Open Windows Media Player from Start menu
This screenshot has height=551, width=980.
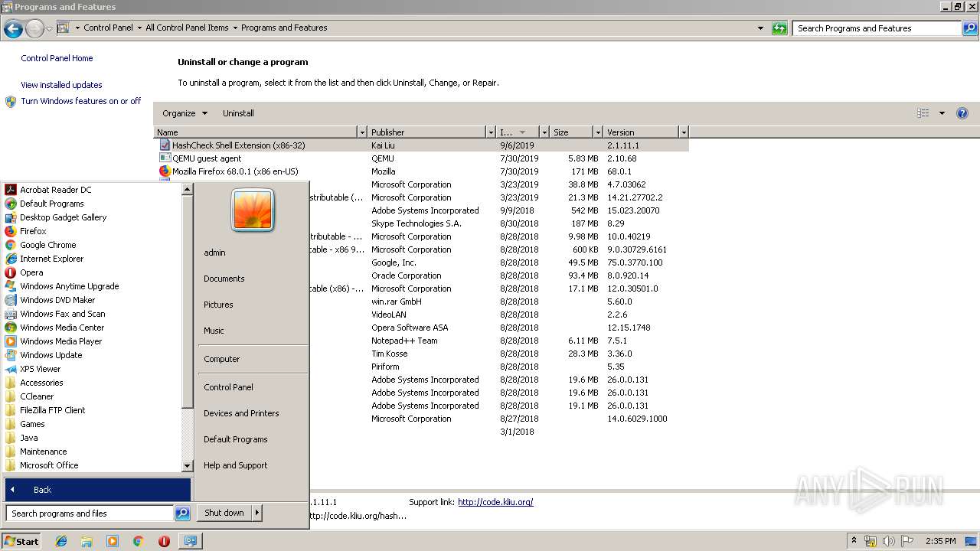(x=60, y=341)
